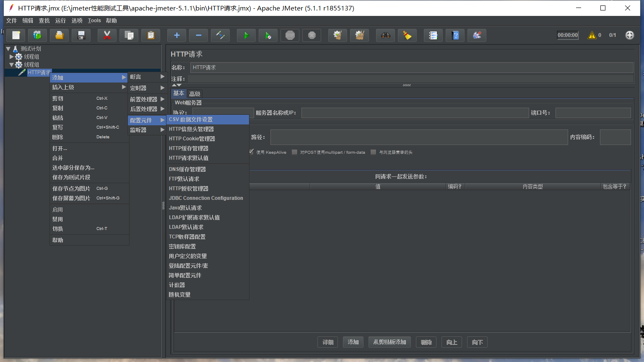644x362 pixels.
Task: Click the 向上 button
Action: 452,342
